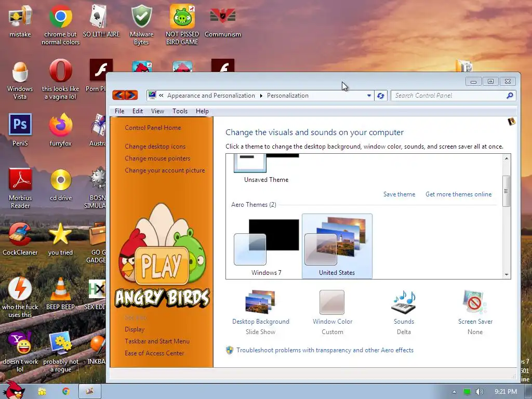Click 'Change desktop icons' link

[x=155, y=147]
